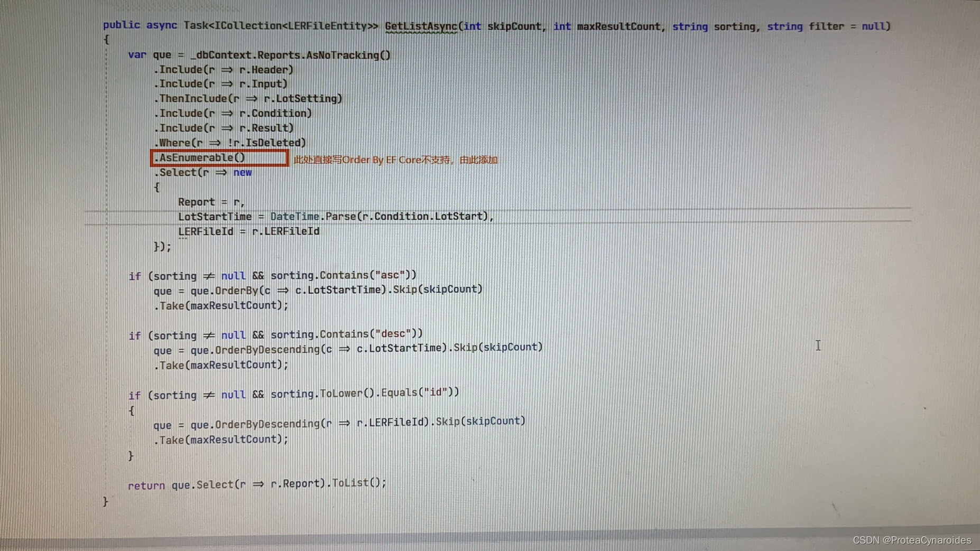Click the last '.Take(maxResultCount);' line

pyautogui.click(x=221, y=439)
